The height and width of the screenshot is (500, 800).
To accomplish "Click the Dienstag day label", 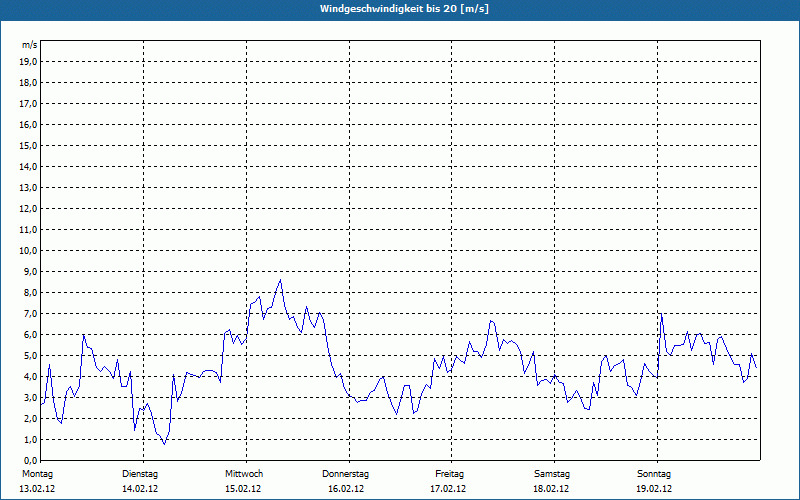I will [x=140, y=474].
